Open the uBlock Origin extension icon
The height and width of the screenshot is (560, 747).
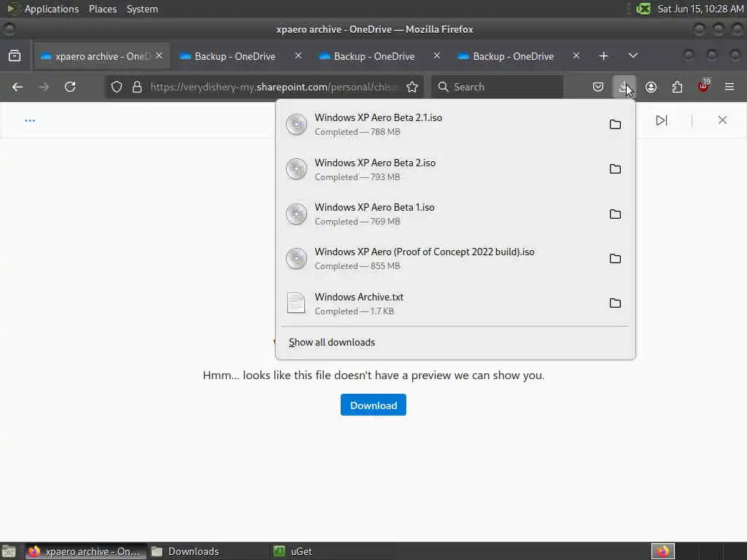coord(704,86)
